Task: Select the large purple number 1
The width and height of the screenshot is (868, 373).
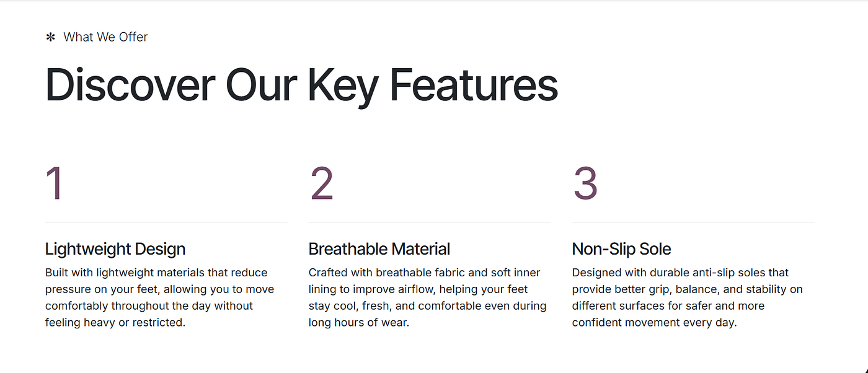Action: 54,183
